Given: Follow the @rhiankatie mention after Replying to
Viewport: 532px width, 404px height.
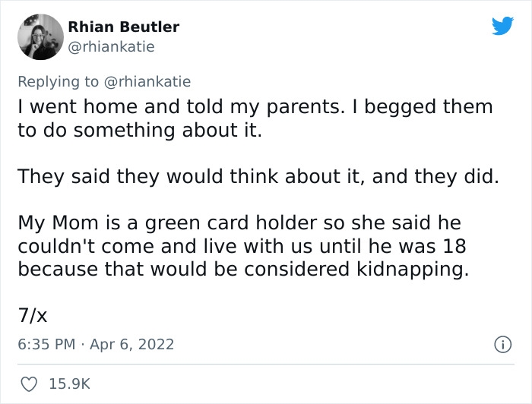Looking at the screenshot, I should tap(148, 81).
